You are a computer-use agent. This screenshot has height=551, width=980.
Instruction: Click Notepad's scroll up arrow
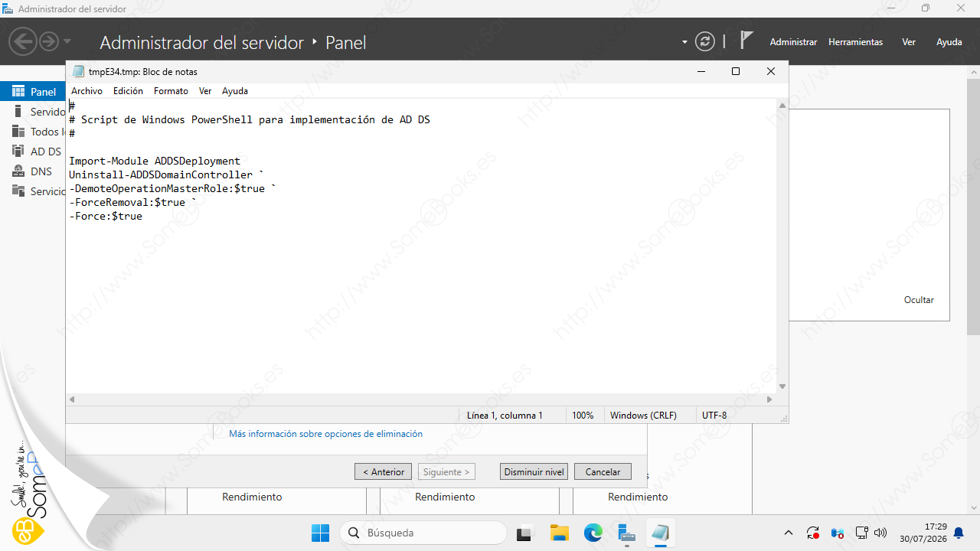pos(782,106)
